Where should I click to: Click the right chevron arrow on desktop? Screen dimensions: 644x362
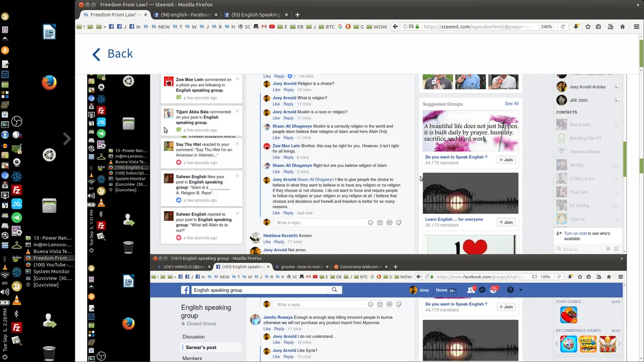pyautogui.click(x=67, y=139)
